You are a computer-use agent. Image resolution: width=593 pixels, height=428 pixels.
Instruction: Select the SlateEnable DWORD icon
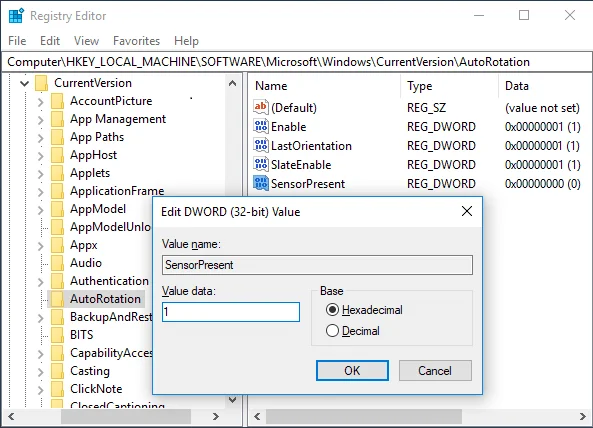261,164
